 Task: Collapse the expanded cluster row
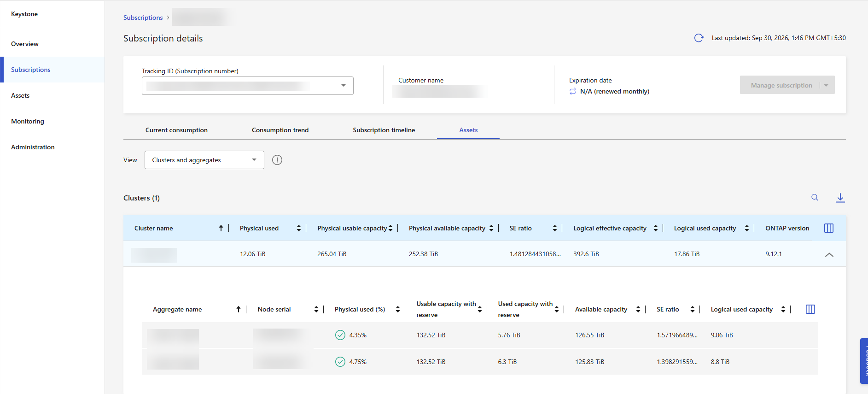(829, 254)
